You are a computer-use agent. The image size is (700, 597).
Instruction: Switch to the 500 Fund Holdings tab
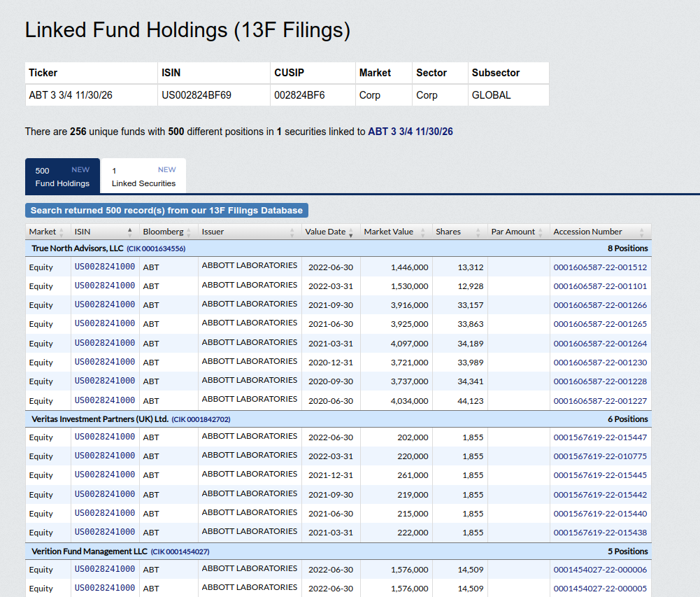tap(62, 176)
